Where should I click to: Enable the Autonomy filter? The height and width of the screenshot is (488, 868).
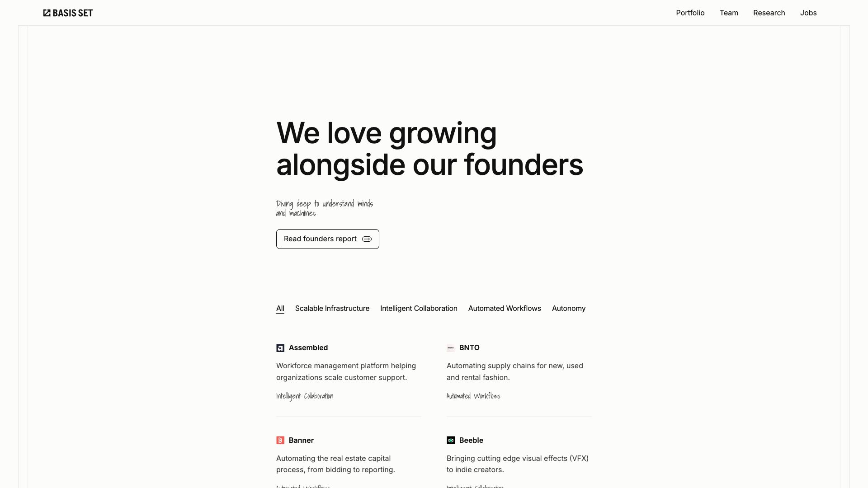click(568, 308)
